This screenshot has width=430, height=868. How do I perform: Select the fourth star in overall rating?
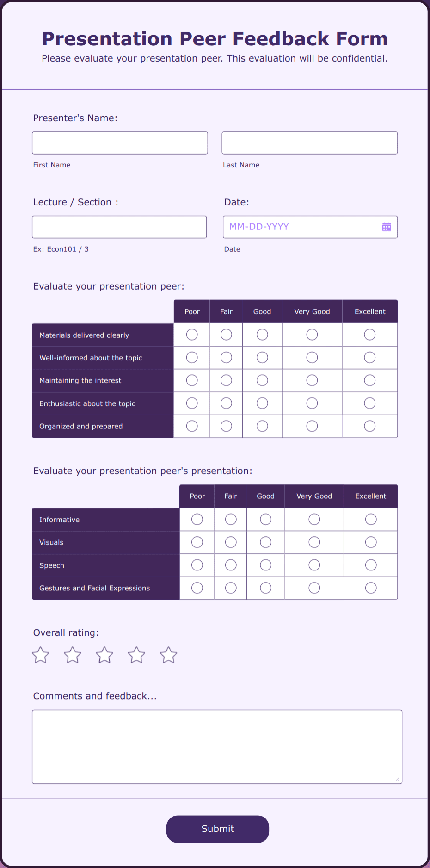[x=136, y=655]
